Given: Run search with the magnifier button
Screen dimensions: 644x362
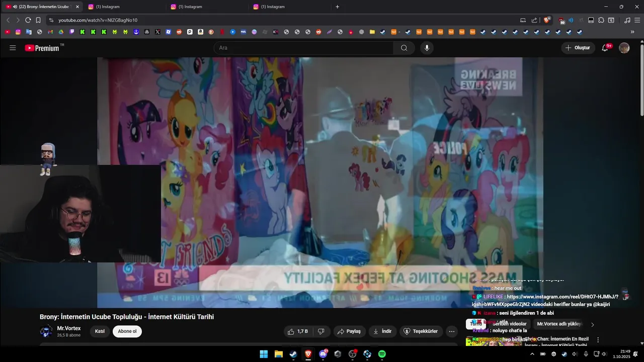Looking at the screenshot, I should click(x=404, y=48).
